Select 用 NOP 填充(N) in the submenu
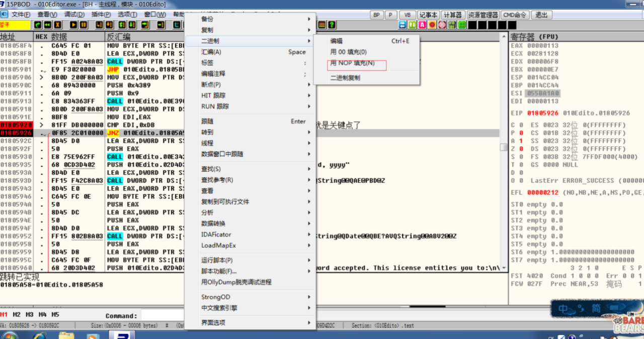The image size is (644, 339). (352, 63)
